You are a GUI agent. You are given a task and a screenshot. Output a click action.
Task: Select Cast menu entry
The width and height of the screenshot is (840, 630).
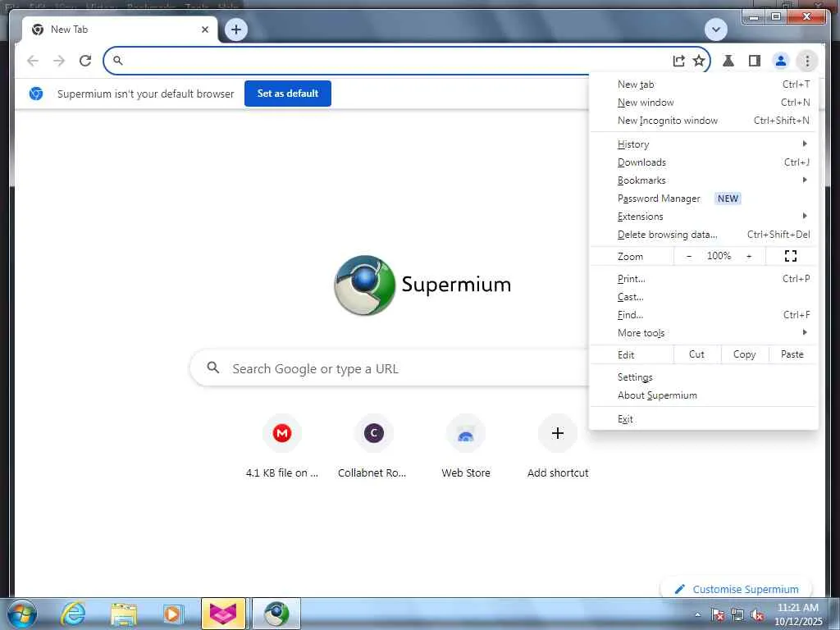(703, 297)
